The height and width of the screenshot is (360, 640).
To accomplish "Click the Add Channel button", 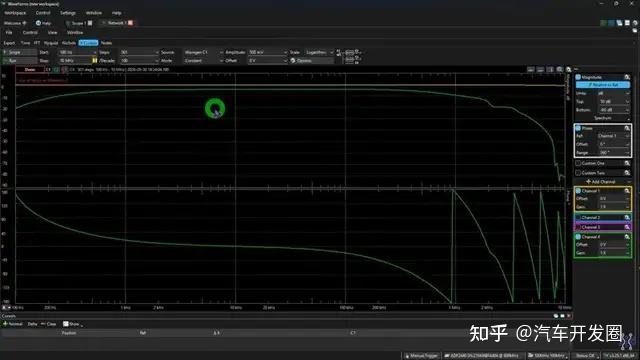I will 601,182.
